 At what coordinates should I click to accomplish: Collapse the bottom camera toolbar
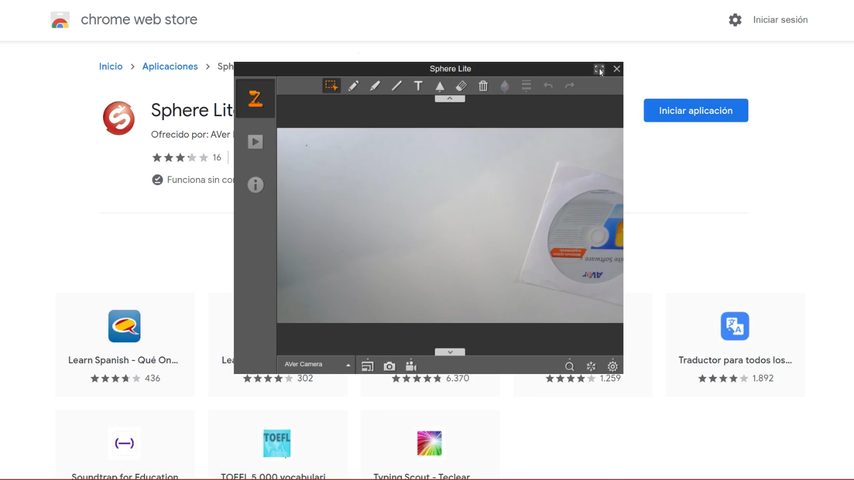[450, 352]
